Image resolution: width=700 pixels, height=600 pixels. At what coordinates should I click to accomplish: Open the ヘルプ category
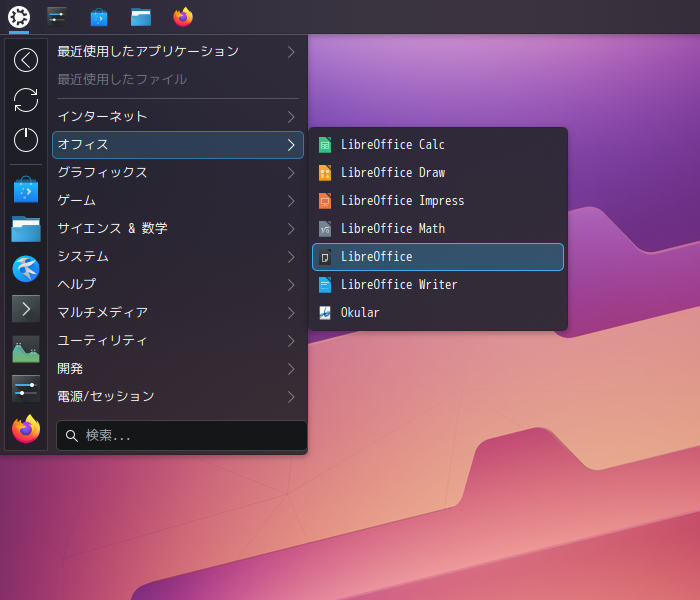tap(178, 285)
